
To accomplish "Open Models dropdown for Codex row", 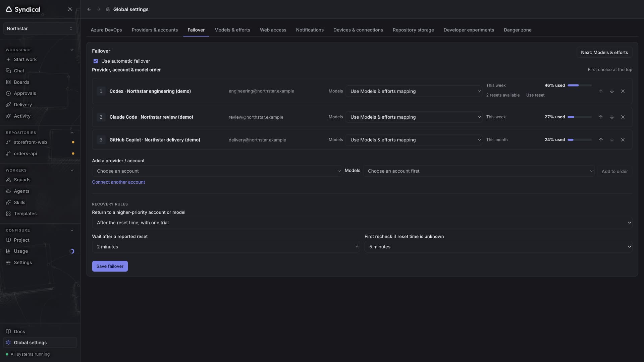I will click(414, 91).
